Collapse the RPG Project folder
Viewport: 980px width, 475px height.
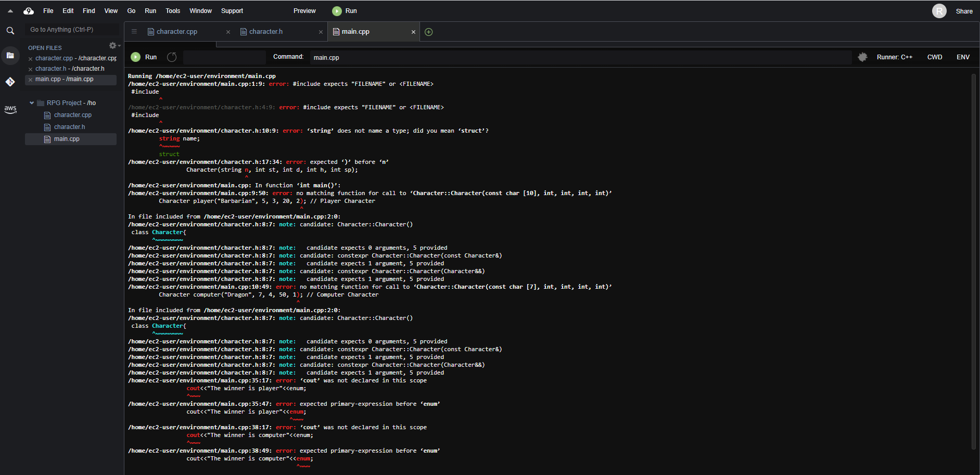tap(32, 102)
